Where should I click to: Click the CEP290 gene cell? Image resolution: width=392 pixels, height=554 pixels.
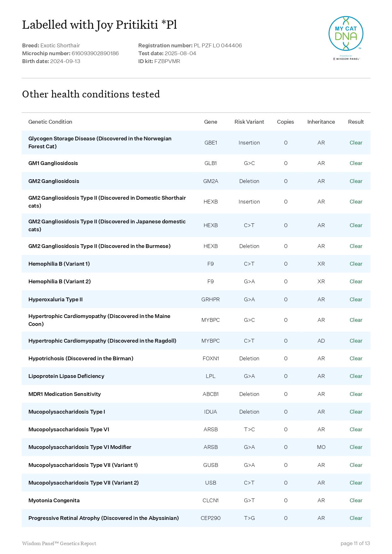(x=211, y=518)
